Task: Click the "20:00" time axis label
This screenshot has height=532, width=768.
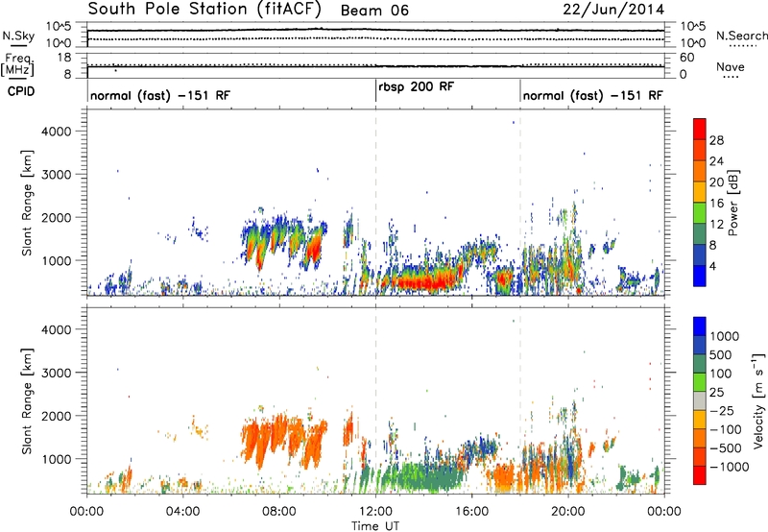Action: pyautogui.click(x=567, y=512)
